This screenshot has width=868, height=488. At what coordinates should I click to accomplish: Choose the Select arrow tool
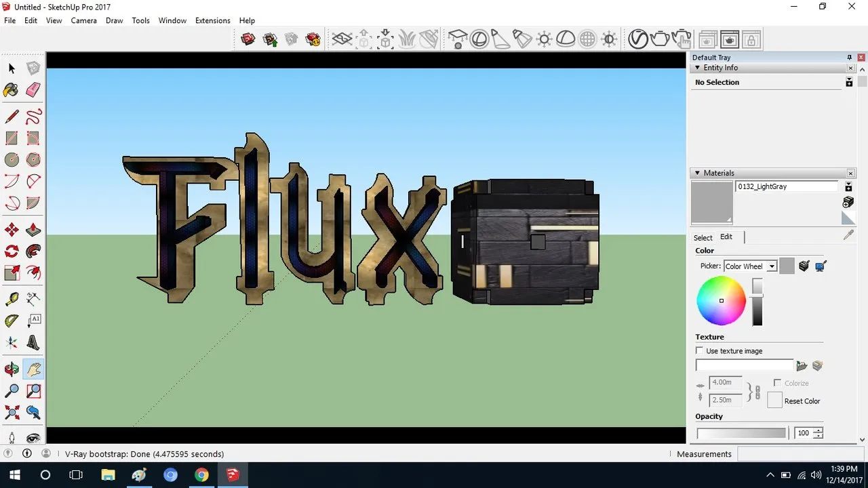pyautogui.click(x=12, y=68)
